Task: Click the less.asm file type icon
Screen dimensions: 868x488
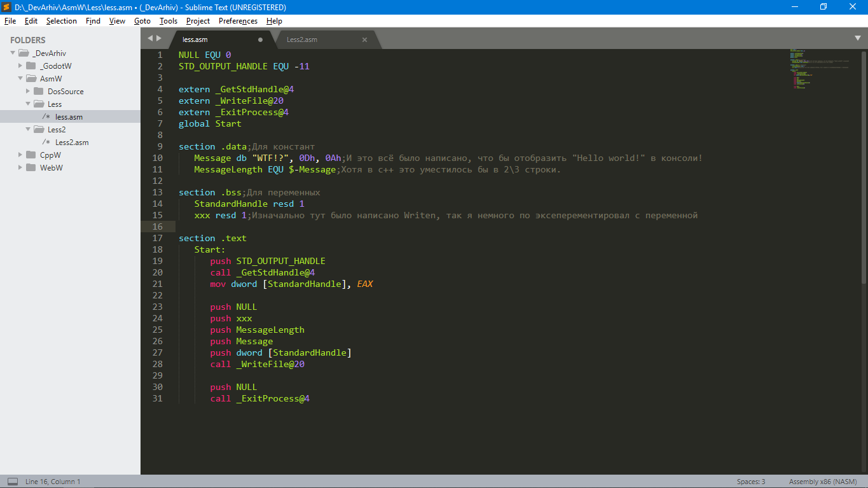Action: click(x=46, y=116)
